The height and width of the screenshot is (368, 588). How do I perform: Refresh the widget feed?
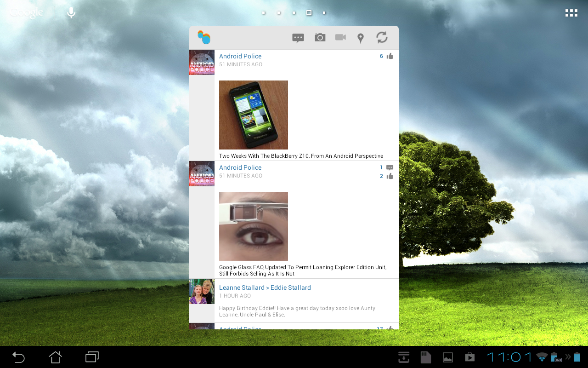(382, 37)
